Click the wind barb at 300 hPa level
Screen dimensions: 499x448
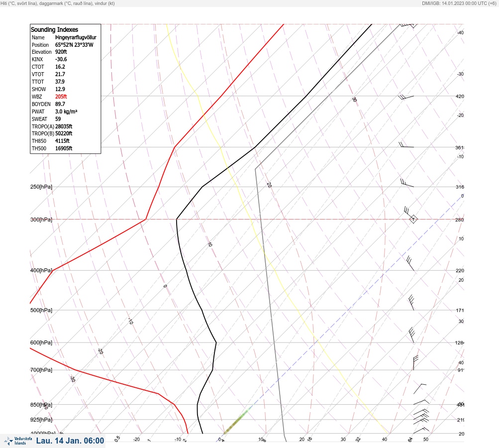[x=410, y=215]
